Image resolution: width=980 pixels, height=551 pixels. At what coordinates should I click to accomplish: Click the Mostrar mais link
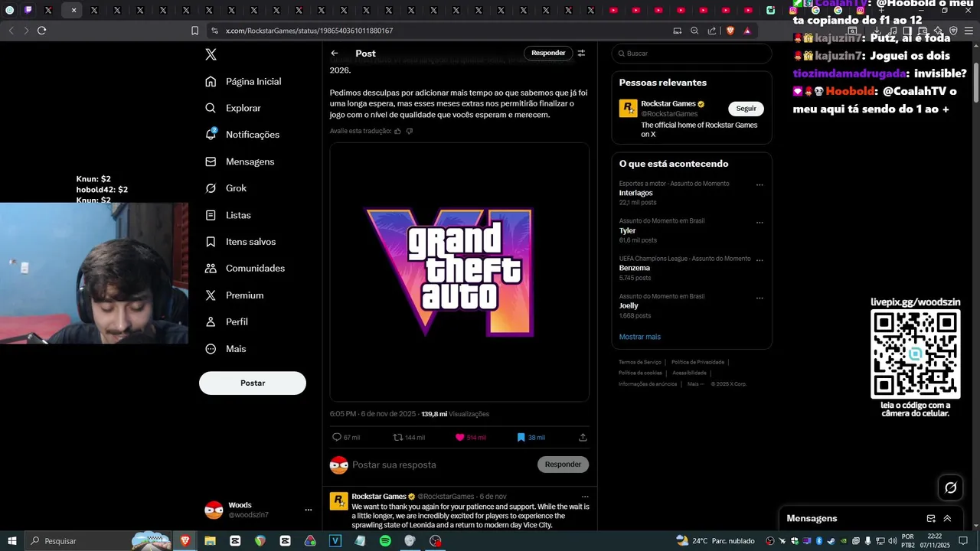pos(640,337)
